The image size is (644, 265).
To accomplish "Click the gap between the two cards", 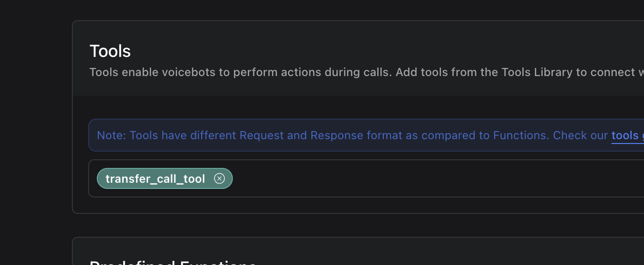I will 335,225.
